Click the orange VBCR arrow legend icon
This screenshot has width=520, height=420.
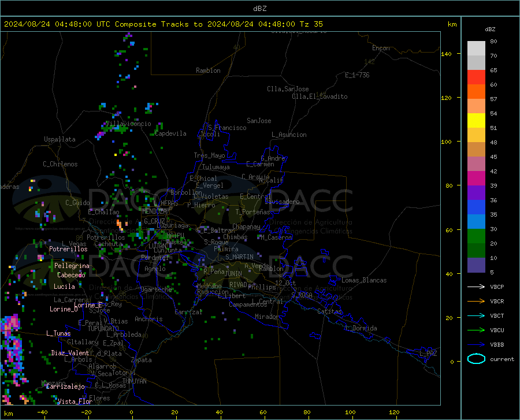476,301
